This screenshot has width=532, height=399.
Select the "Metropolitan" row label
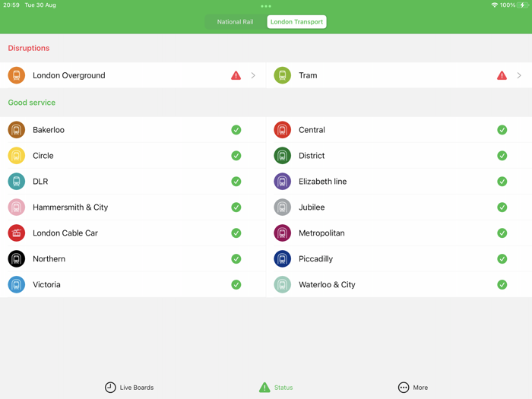pos(321,233)
